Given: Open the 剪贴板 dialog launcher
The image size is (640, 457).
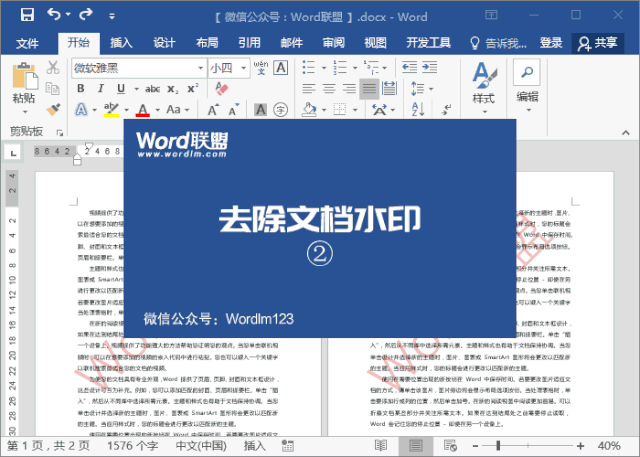Looking at the screenshot, I should pyautogui.click(x=60, y=133).
